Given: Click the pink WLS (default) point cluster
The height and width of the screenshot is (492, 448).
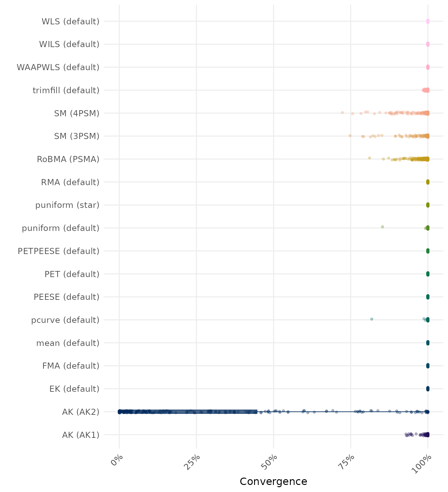Looking at the screenshot, I should [428, 21].
